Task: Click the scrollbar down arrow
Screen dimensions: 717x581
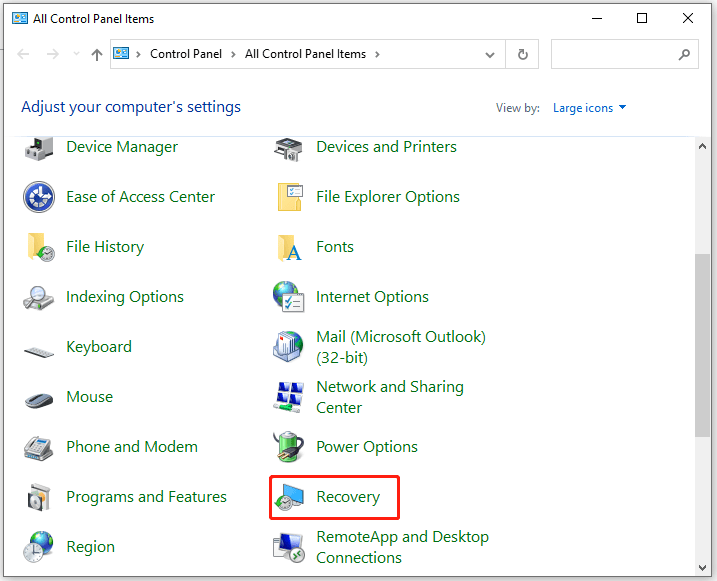Action: 702,568
